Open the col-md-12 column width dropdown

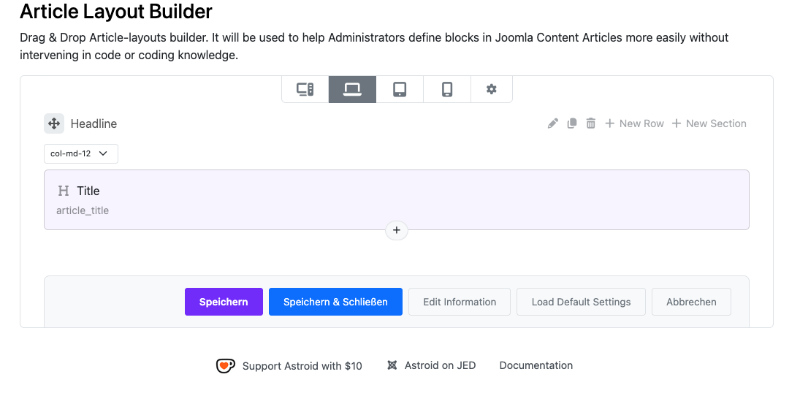pyautogui.click(x=81, y=154)
